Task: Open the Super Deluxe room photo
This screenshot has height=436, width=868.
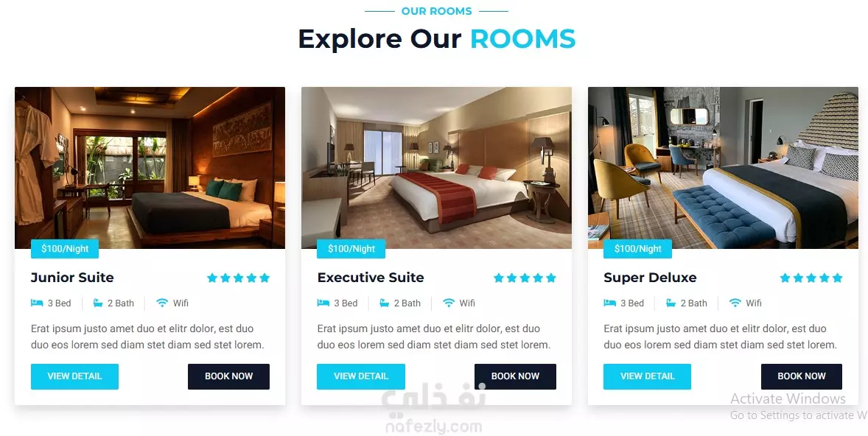Action: [x=723, y=168]
